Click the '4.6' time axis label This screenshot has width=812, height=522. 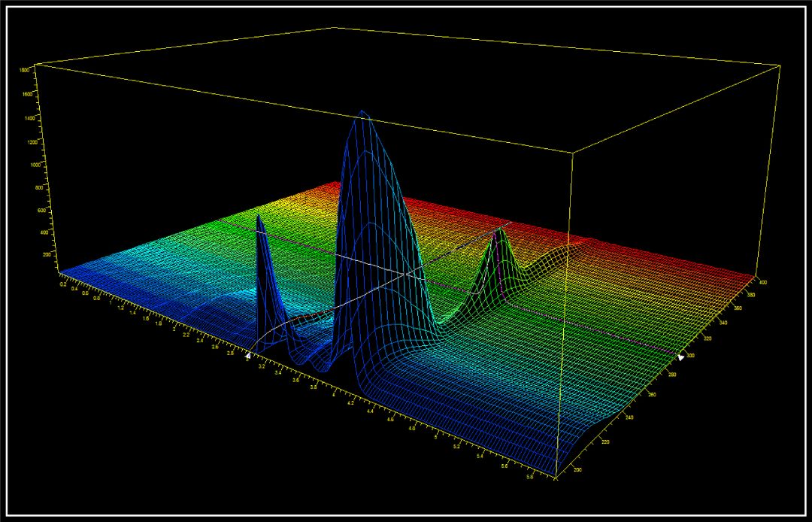coord(390,419)
